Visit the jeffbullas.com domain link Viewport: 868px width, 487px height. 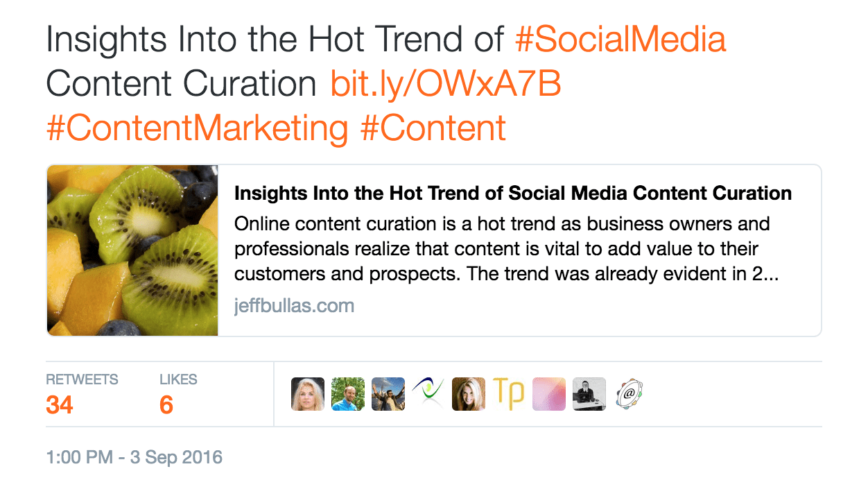[x=294, y=306]
